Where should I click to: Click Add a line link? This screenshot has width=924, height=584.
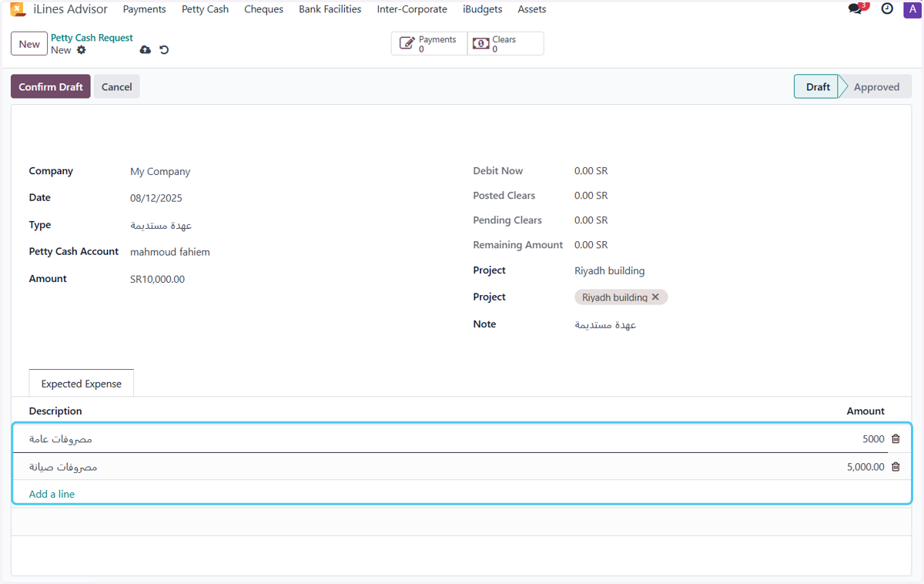[52, 494]
